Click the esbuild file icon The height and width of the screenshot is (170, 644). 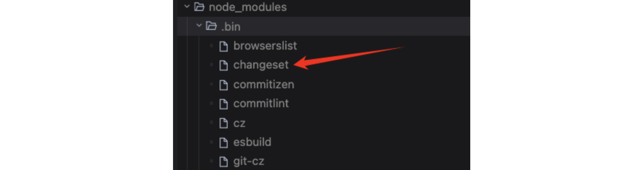click(x=224, y=142)
